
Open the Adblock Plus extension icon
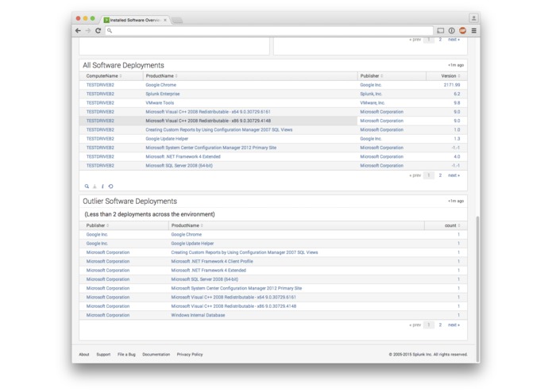(x=462, y=31)
